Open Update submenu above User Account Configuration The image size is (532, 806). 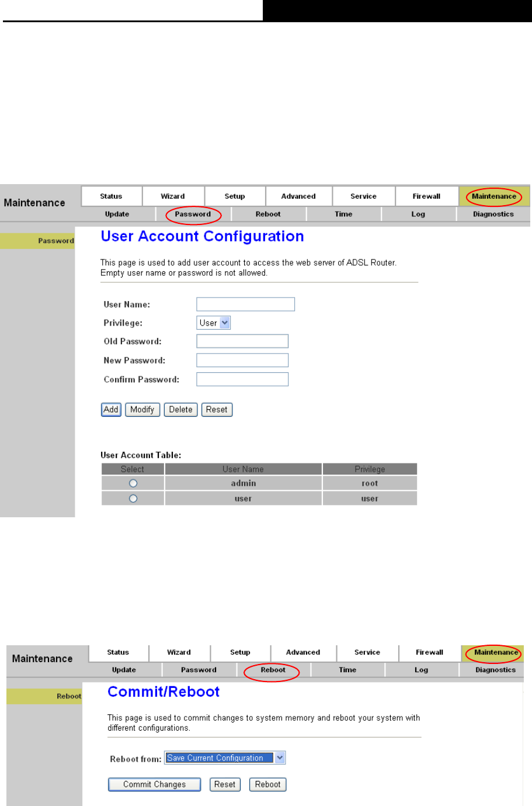coord(117,214)
